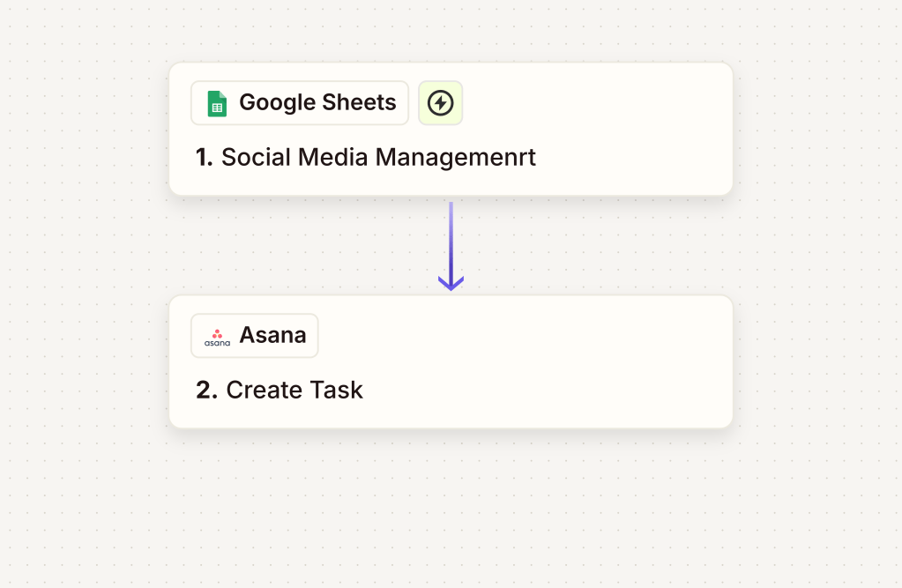Click the "Asana" text label
This screenshot has height=588, width=902.
[272, 336]
